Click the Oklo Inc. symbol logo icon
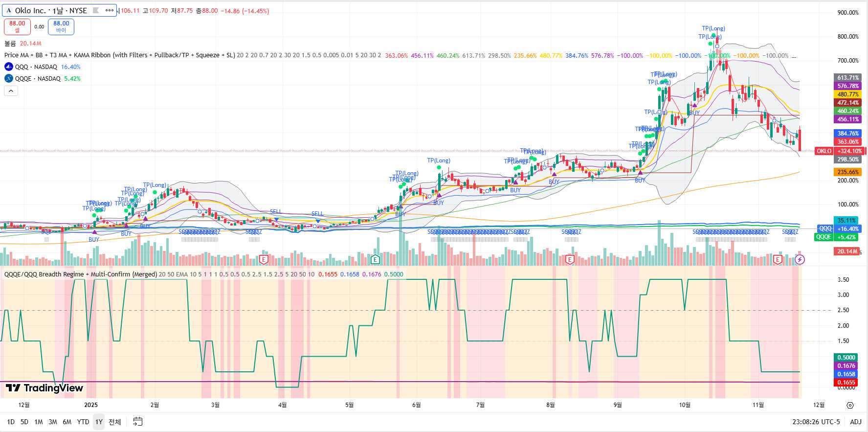Viewport: 868px width, 432px height. pos(9,10)
